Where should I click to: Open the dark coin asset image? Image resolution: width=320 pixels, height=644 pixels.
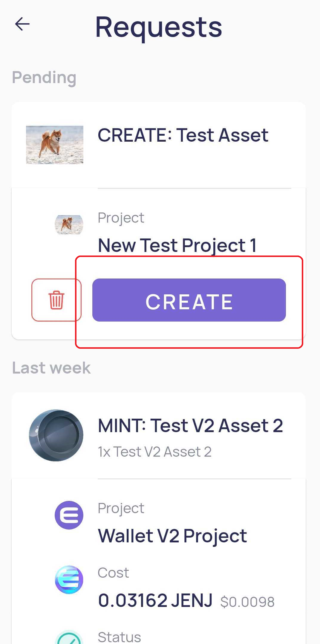coord(56,435)
